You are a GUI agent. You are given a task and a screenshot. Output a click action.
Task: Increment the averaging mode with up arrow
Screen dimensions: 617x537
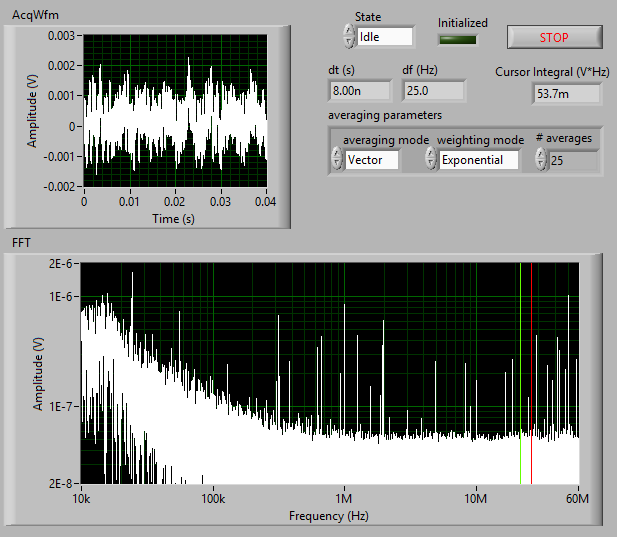(336, 154)
